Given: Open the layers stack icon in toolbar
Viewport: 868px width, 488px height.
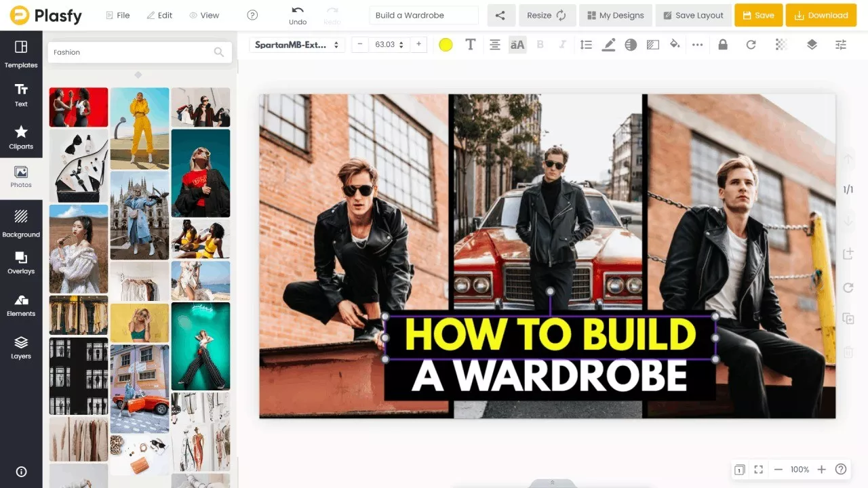Looking at the screenshot, I should click(812, 45).
